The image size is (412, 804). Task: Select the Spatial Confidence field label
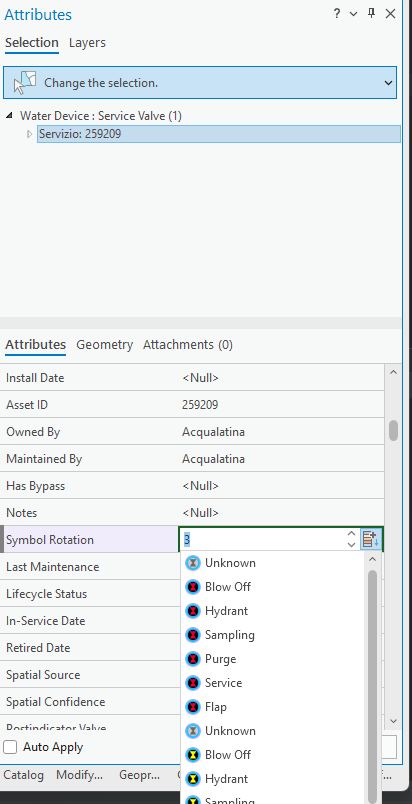pos(55,702)
